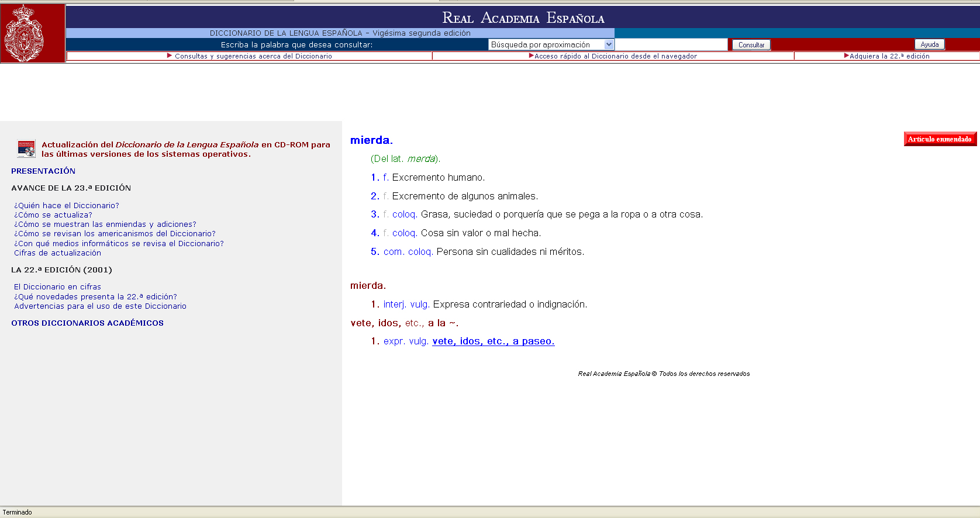Click the CD-ROM update icon
This screenshot has height=518, width=980.
point(26,149)
